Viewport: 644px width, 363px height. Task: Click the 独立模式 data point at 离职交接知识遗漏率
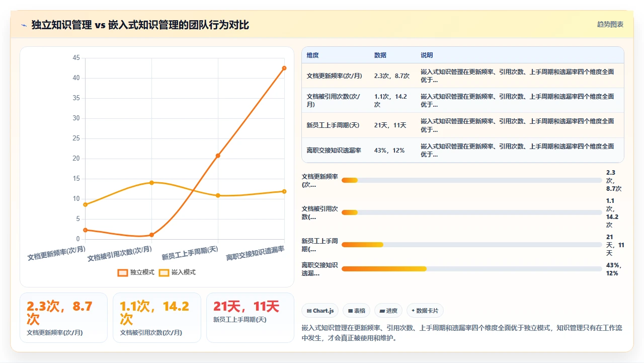284,68
